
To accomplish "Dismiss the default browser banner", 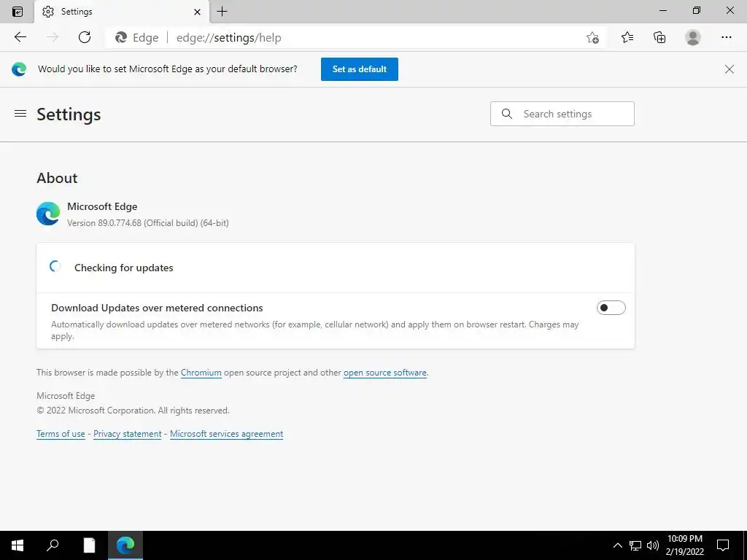I will point(729,69).
